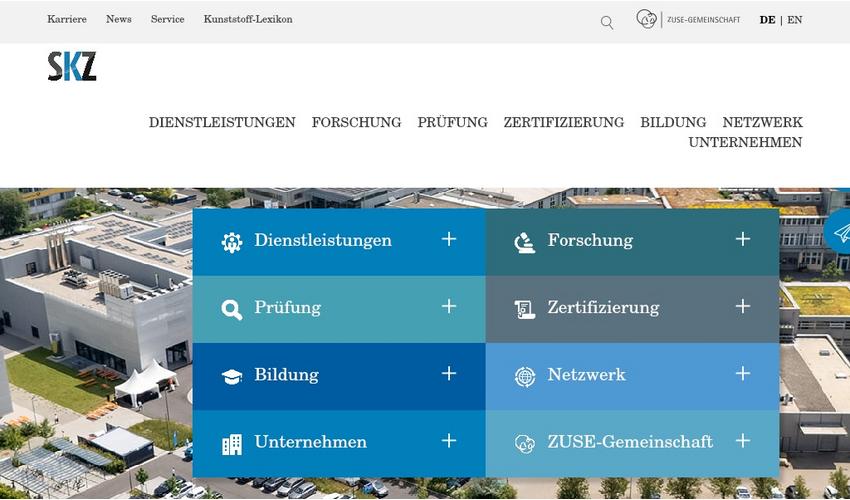Click the building icon beside Unternehmen tile
This screenshot has height=500, width=850.
(x=232, y=444)
